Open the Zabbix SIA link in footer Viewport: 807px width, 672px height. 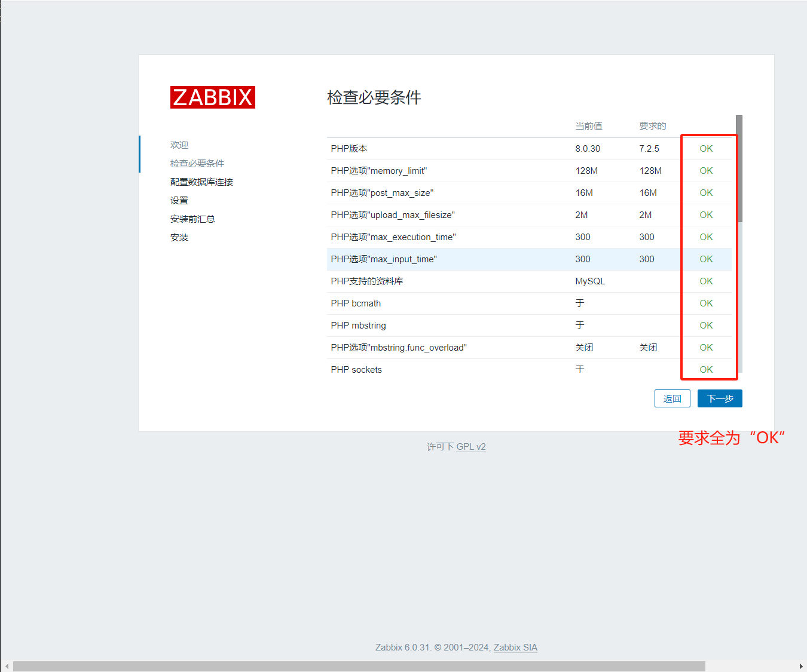pos(515,648)
